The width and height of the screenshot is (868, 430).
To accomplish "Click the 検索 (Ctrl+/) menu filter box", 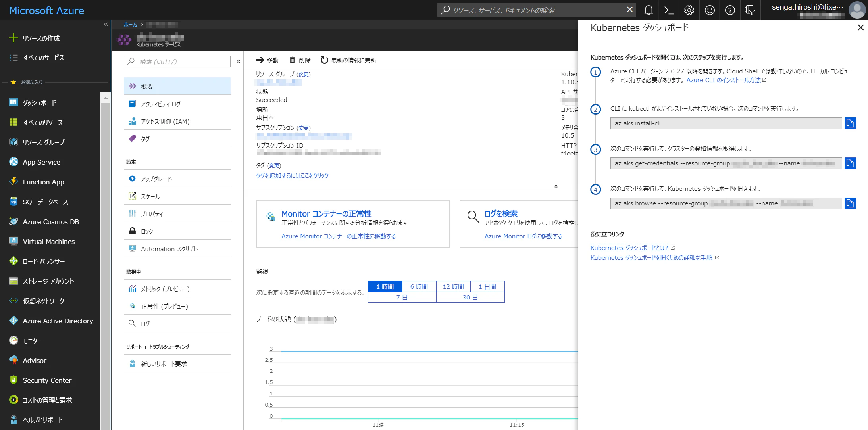I will (177, 61).
